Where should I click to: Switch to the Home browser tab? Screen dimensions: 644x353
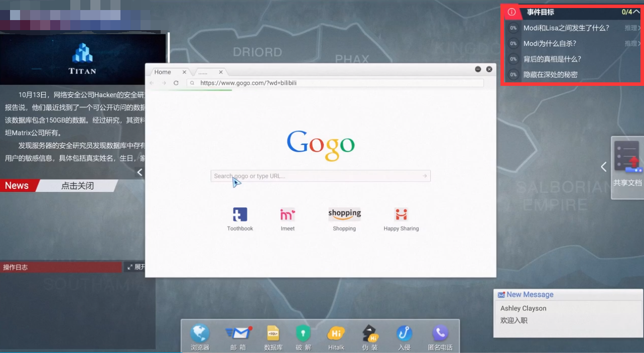click(x=163, y=72)
